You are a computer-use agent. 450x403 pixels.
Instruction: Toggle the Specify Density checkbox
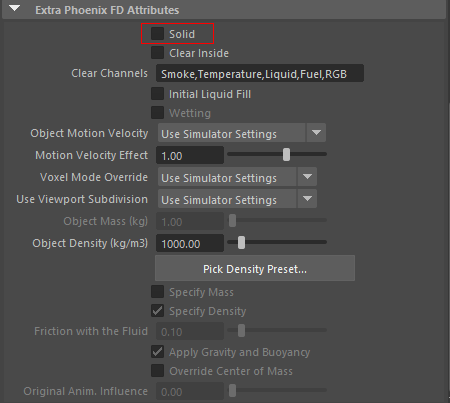[x=157, y=311]
